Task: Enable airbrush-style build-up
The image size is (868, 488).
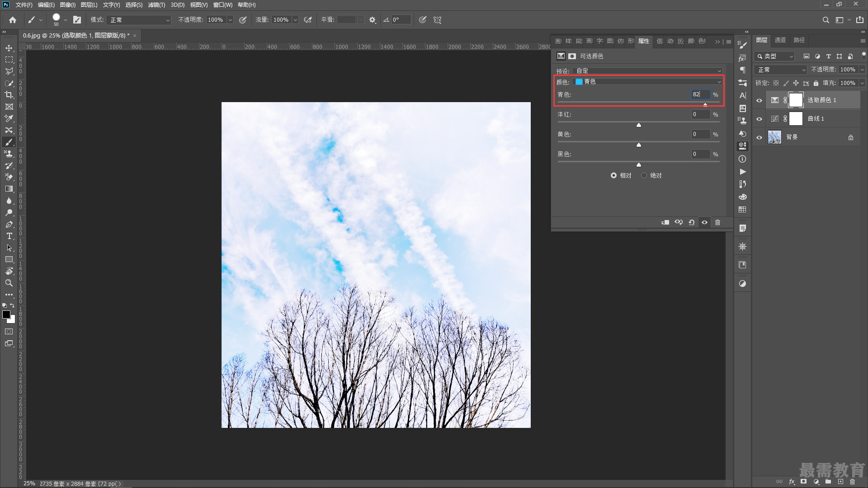Action: click(308, 20)
